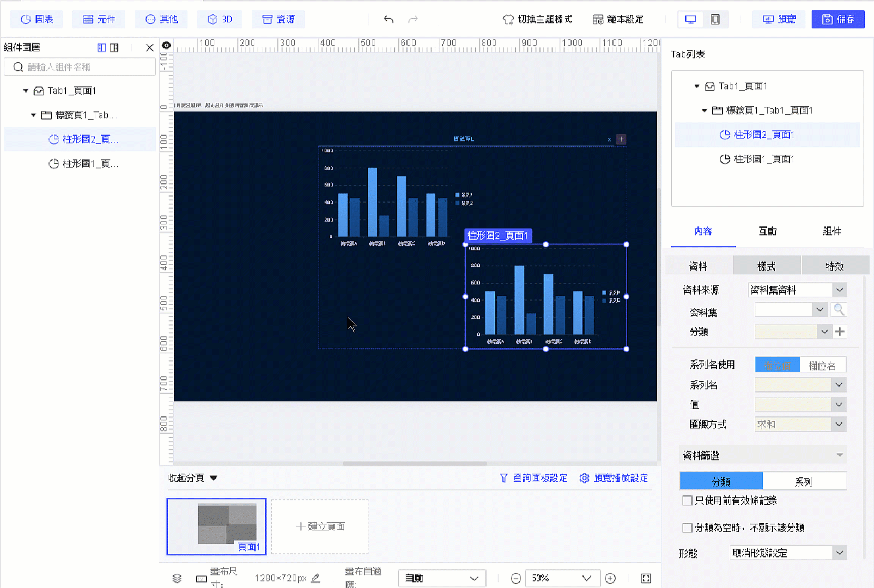Click the 儲存 save button
The height and width of the screenshot is (588, 874).
[x=838, y=20]
